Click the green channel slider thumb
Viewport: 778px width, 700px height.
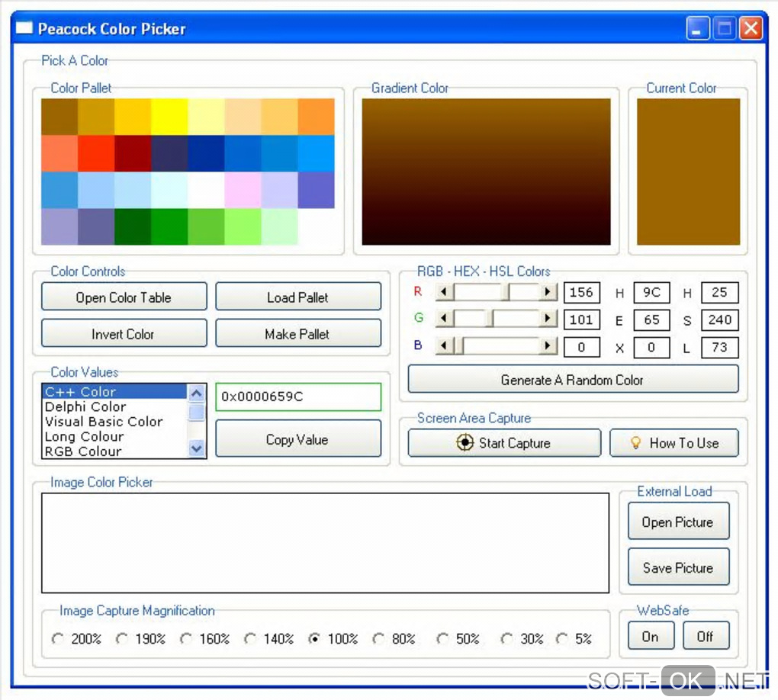click(x=489, y=318)
